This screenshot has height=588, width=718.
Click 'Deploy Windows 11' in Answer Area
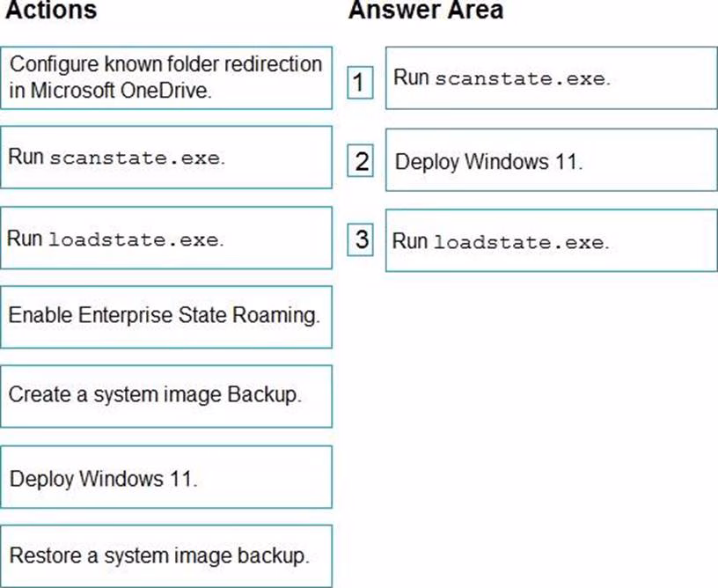(x=551, y=161)
